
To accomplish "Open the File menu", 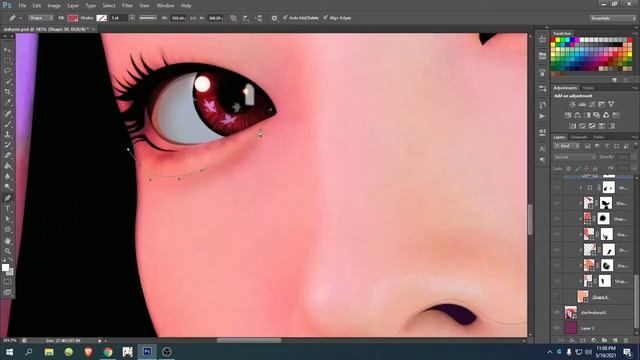I will pyautogui.click(x=22, y=6).
